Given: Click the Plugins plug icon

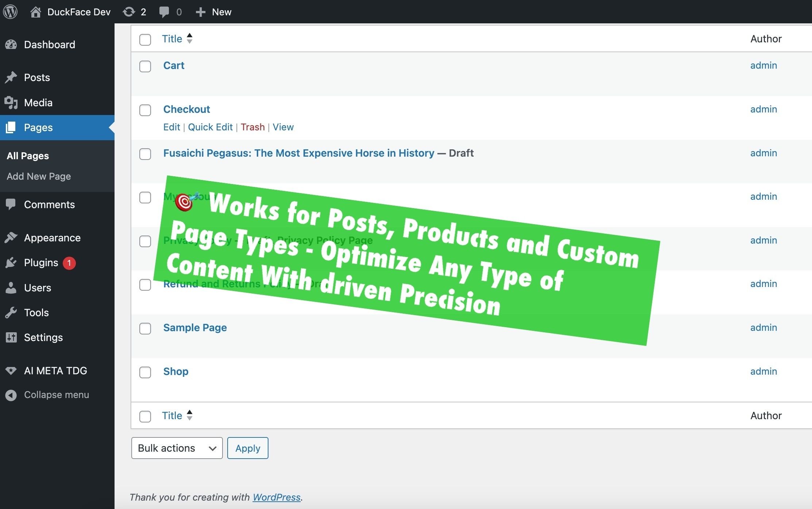Looking at the screenshot, I should [x=11, y=263].
